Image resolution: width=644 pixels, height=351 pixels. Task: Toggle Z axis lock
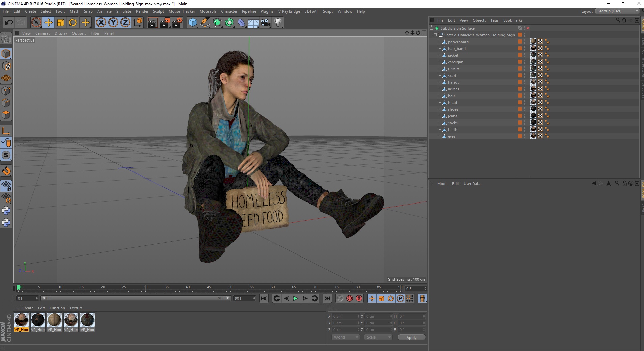point(125,23)
